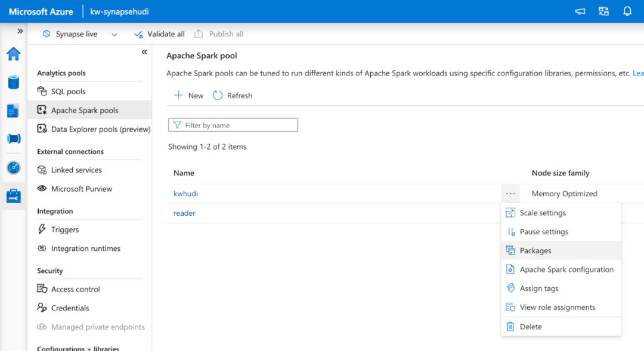This screenshot has width=644, height=351.
Task: Open the kwhudi pool link
Action: [x=185, y=193]
